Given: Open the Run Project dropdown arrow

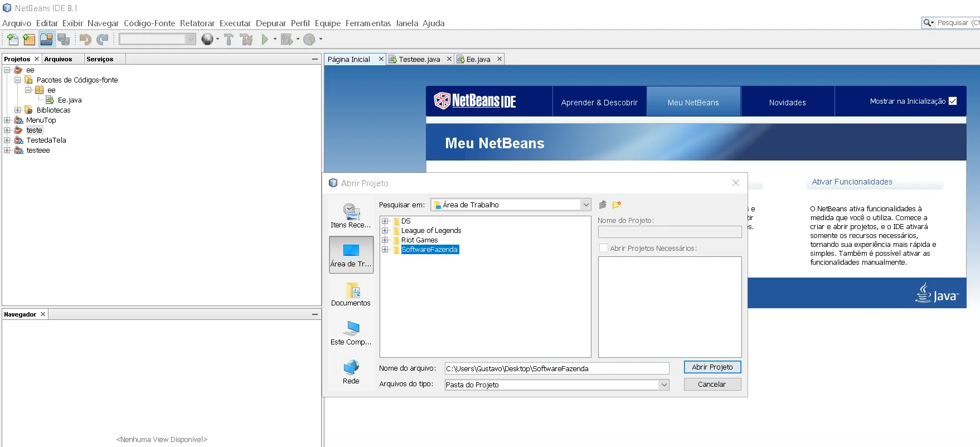Looking at the screenshot, I should pyautogui.click(x=275, y=39).
